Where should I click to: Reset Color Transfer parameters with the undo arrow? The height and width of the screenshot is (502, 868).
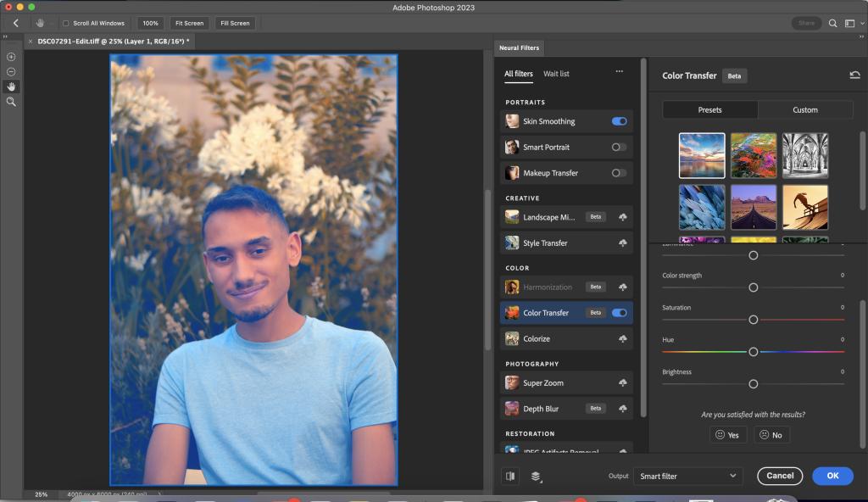coord(854,75)
